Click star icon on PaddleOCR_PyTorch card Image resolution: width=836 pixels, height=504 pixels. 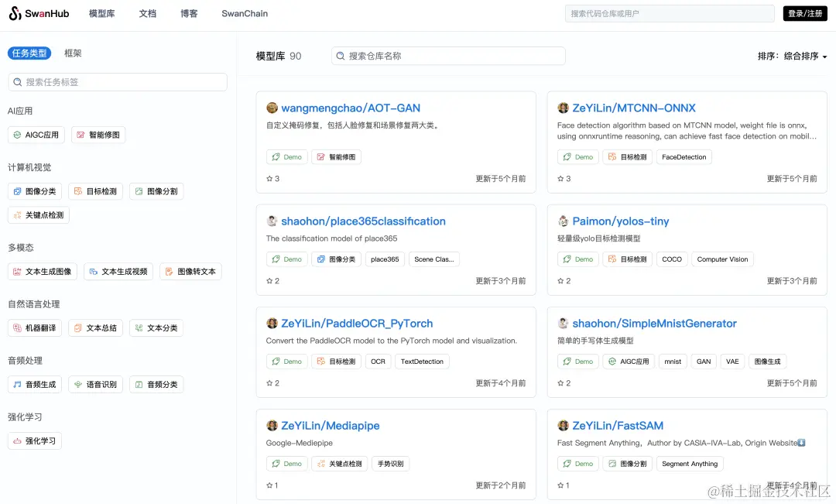(269, 383)
